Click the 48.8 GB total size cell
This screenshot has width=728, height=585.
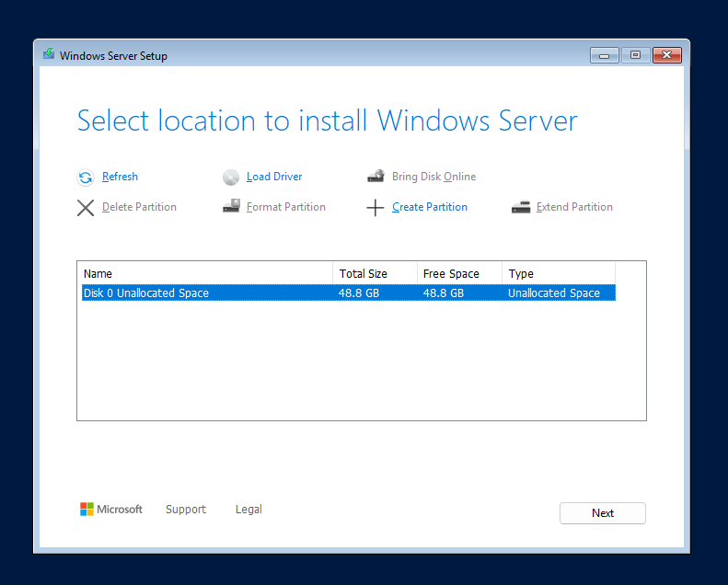click(358, 293)
